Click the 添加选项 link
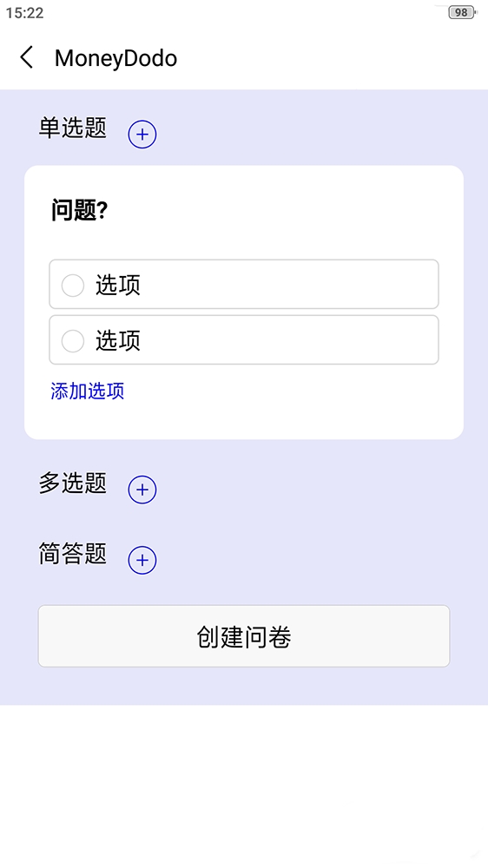The height and width of the screenshot is (868, 488). click(x=88, y=391)
